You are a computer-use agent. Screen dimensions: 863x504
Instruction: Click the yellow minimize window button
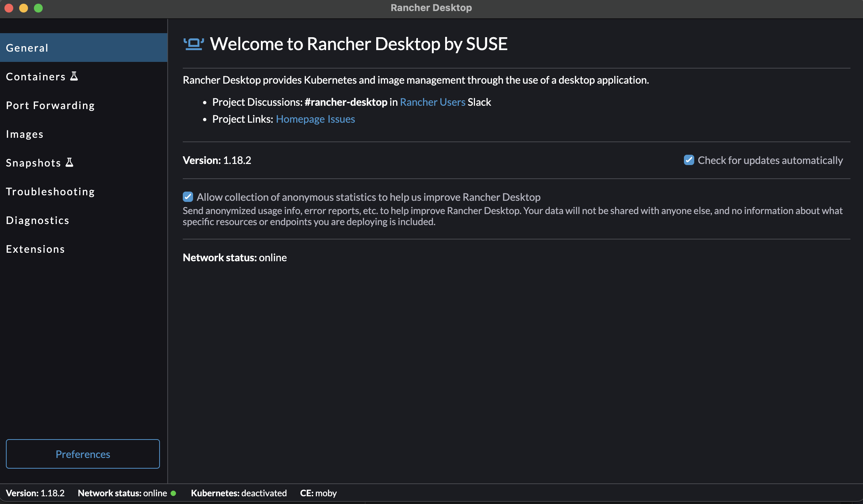pyautogui.click(x=24, y=8)
